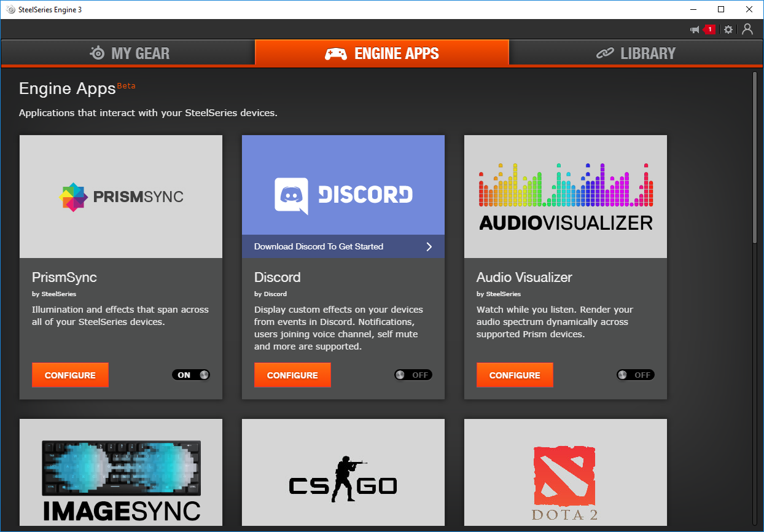Screen dimensions: 764x532
Task: Click the PrismSync logo image
Action: (121, 197)
